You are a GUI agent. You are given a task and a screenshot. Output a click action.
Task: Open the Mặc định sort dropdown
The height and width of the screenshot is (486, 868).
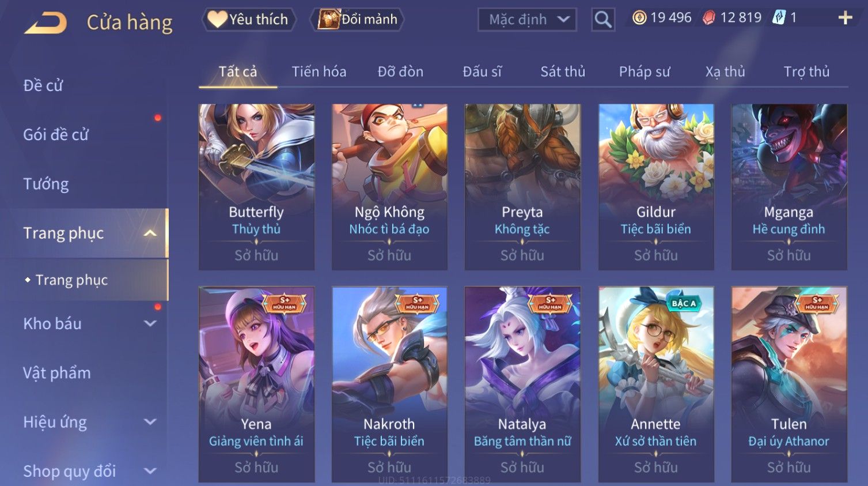tap(527, 20)
